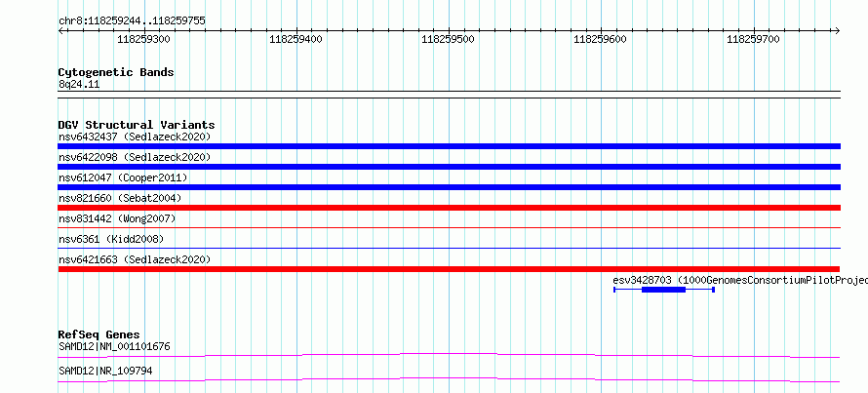The width and height of the screenshot is (868, 393).
Task: Click the blue bar under nsv612047
Action: coord(449,187)
